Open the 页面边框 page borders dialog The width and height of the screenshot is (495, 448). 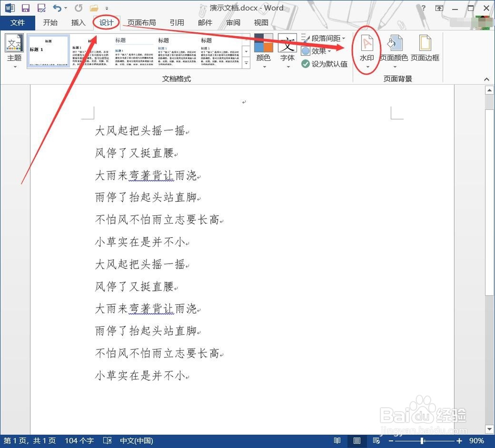(x=425, y=48)
